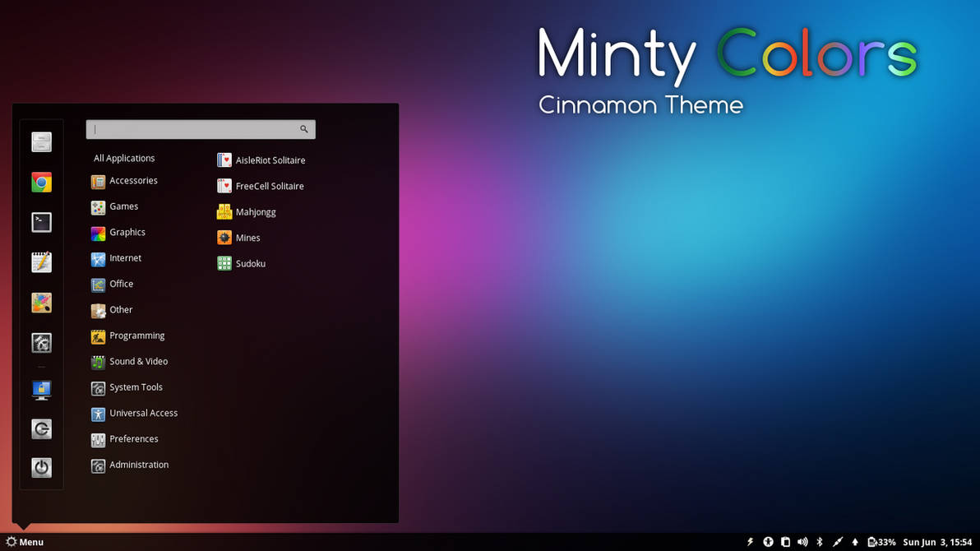Open the text editor notepad favorite
The height and width of the screenshot is (551, 980).
tap(41, 262)
